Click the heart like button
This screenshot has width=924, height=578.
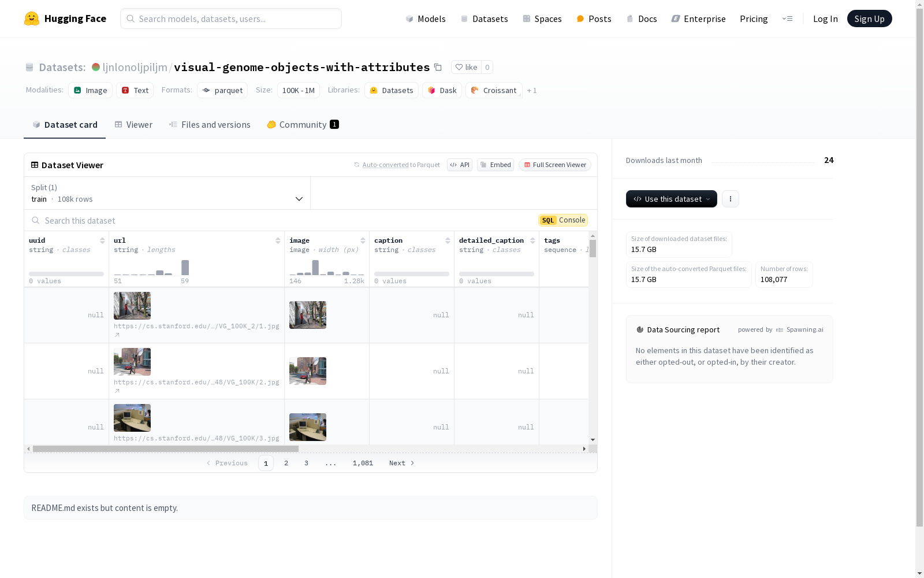[x=466, y=67]
